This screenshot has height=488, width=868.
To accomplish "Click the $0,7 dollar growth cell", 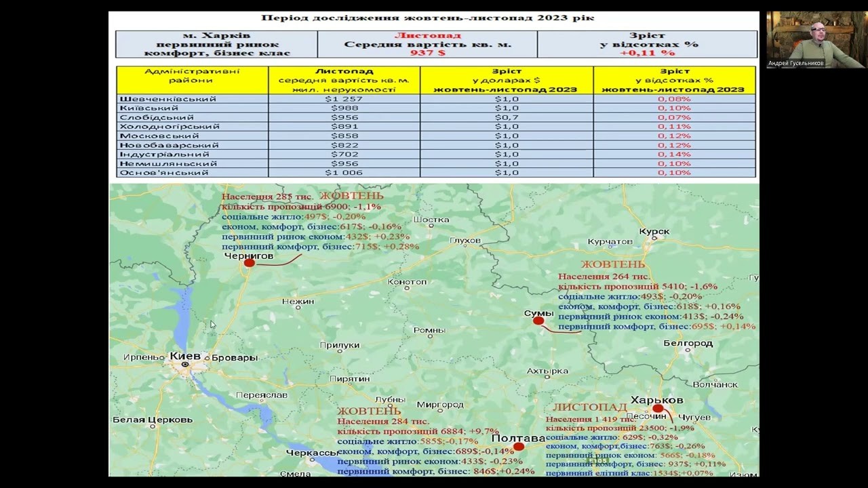I will point(507,117).
